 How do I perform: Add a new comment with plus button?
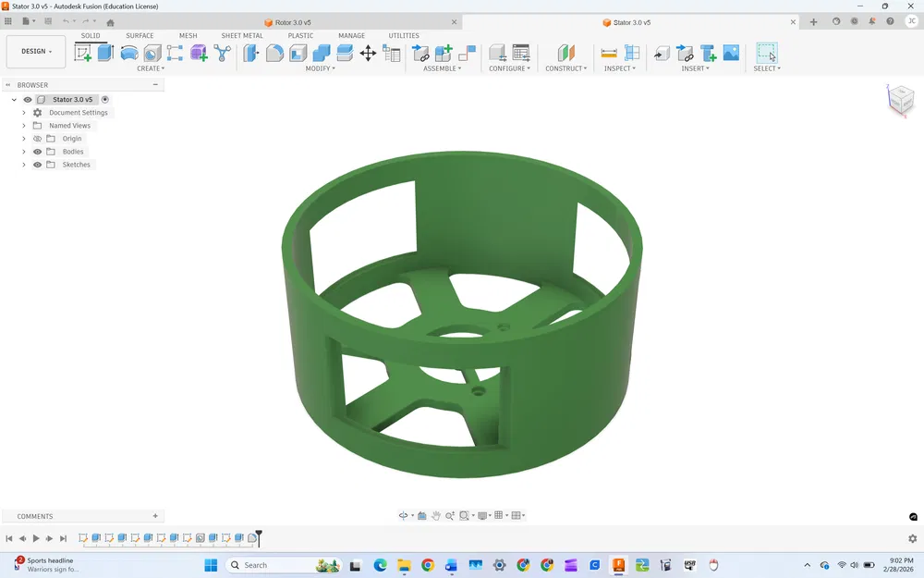(155, 516)
